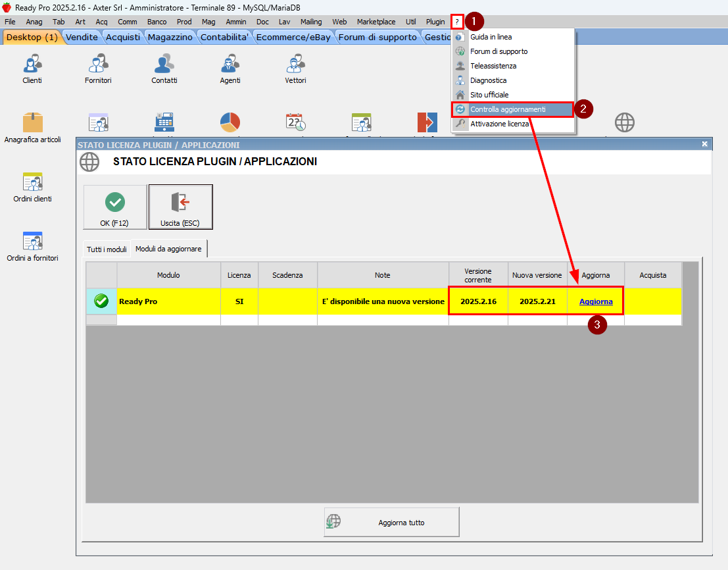Open the Fornitori desktop icon
This screenshot has height=570, width=728.
(98, 68)
